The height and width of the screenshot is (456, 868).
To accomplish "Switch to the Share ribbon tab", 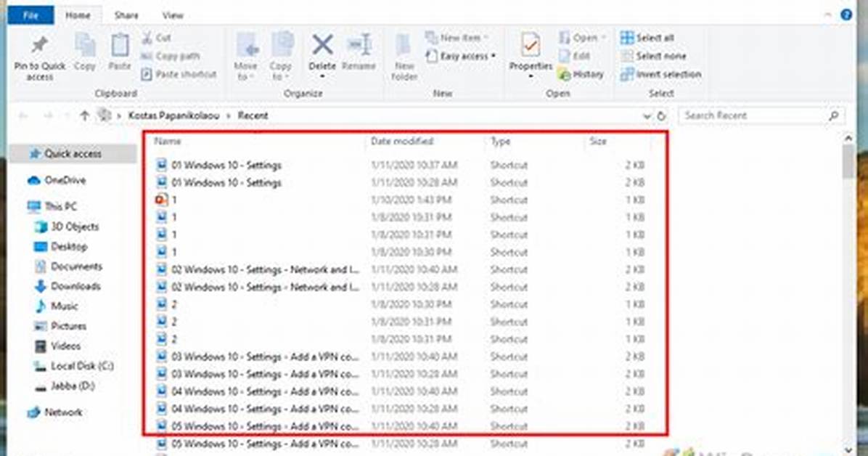I will (126, 15).
